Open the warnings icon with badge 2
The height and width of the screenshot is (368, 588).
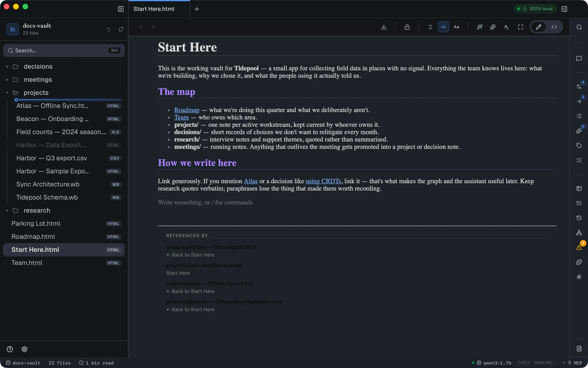(x=579, y=247)
